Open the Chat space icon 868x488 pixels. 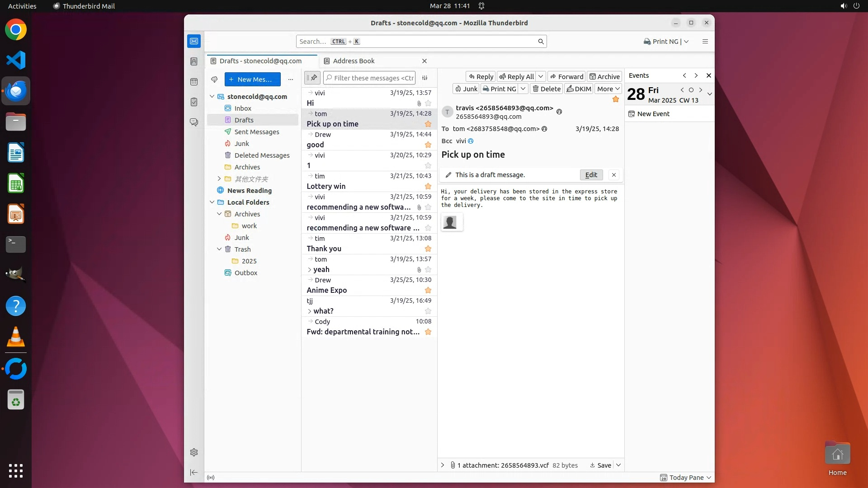194,122
